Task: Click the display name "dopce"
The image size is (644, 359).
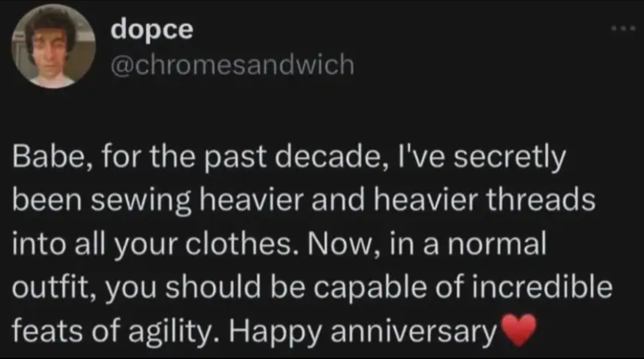Action: click(152, 30)
